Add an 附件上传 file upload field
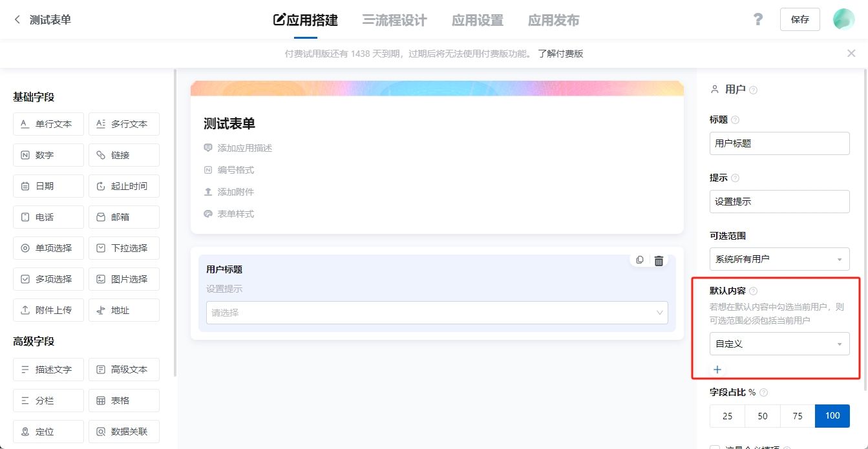The image size is (868, 449). pyautogui.click(x=48, y=309)
